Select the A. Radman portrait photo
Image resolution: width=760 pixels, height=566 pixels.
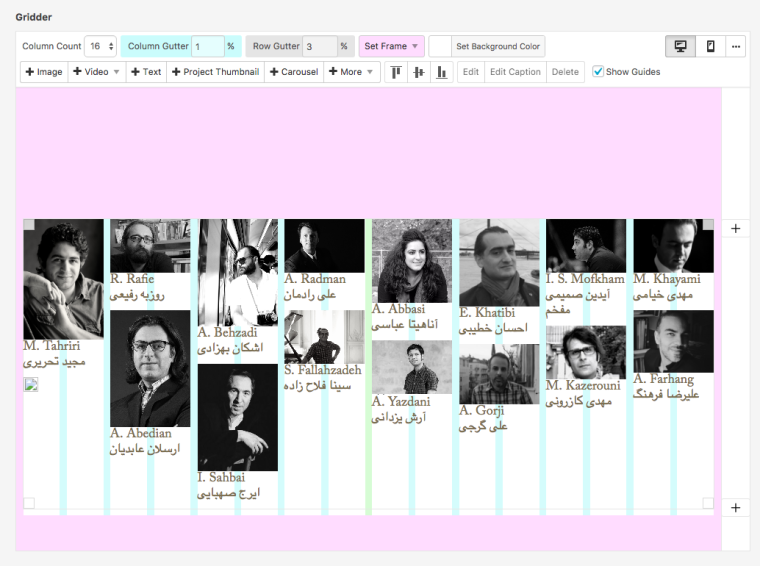point(324,246)
